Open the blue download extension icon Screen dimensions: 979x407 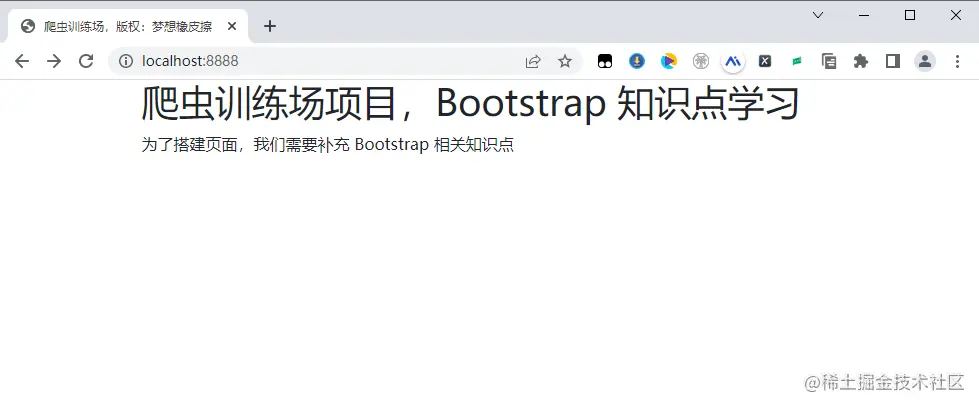[637, 61]
